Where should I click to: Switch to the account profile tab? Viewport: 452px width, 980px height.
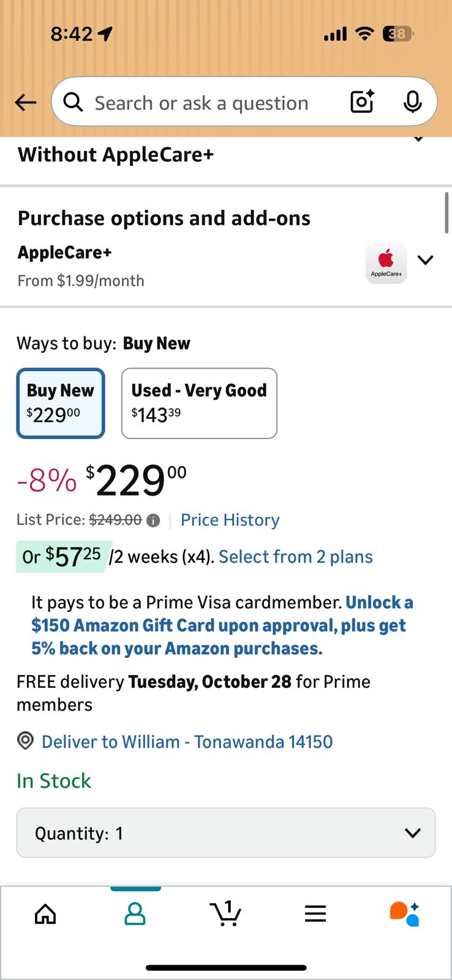135,914
